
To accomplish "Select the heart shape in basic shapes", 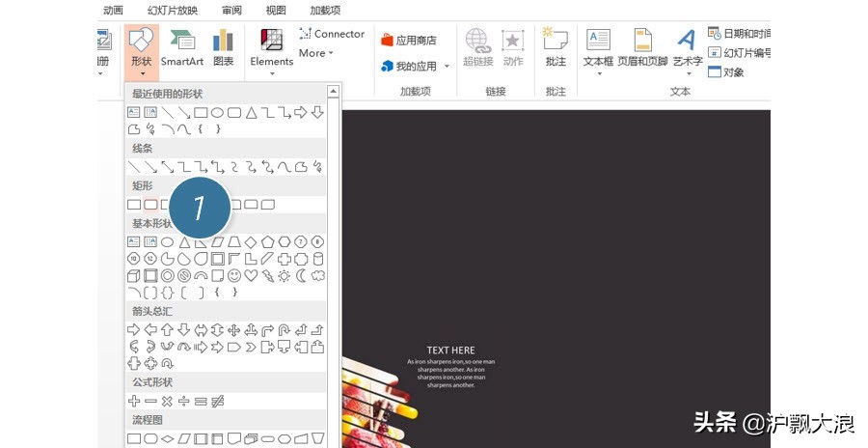I will click(251, 275).
